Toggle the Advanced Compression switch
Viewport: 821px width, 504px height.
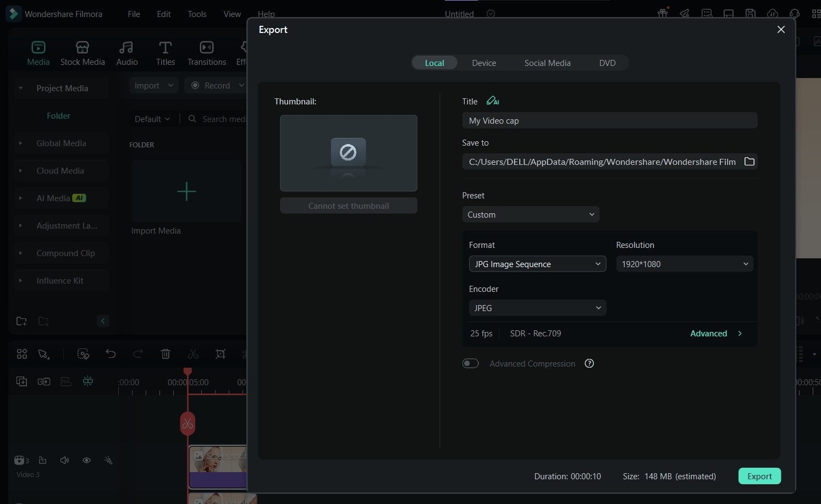click(471, 363)
